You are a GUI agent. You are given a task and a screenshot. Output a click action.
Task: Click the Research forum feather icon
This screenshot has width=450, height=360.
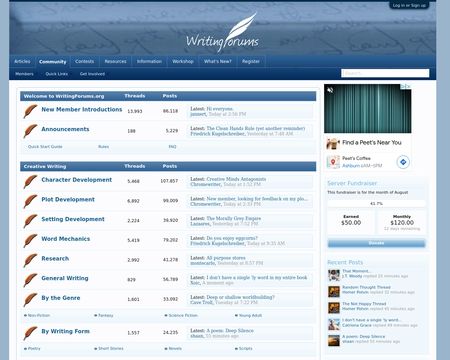pos(30,260)
